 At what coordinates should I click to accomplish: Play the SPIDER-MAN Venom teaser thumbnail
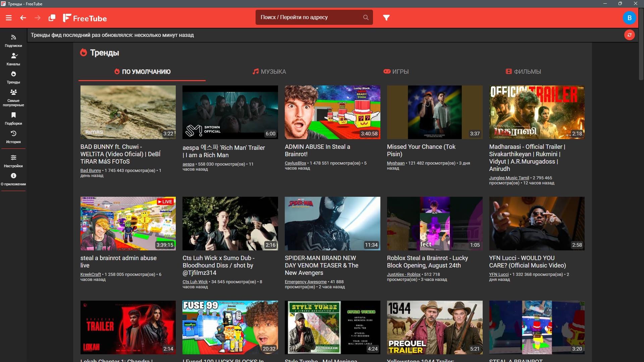click(x=332, y=224)
